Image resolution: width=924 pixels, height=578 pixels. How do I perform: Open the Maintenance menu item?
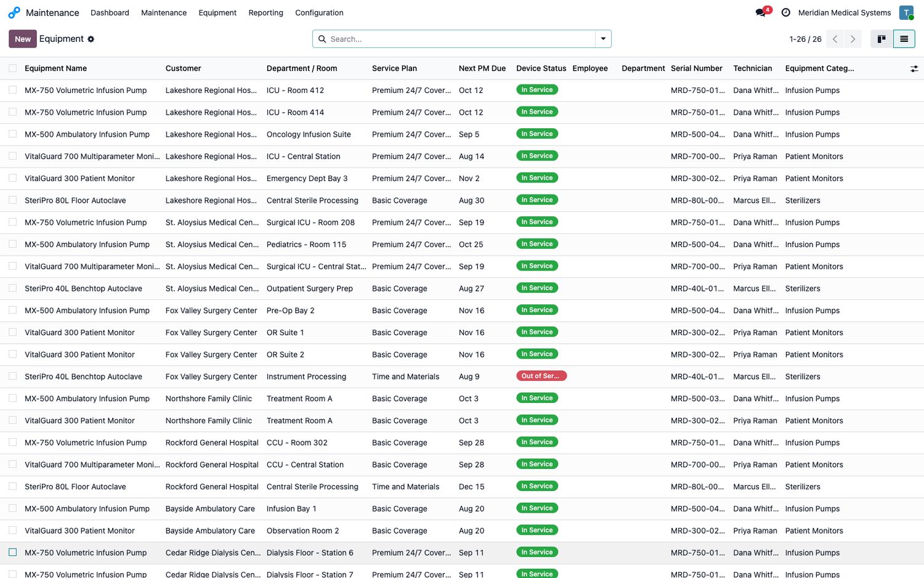(x=164, y=12)
